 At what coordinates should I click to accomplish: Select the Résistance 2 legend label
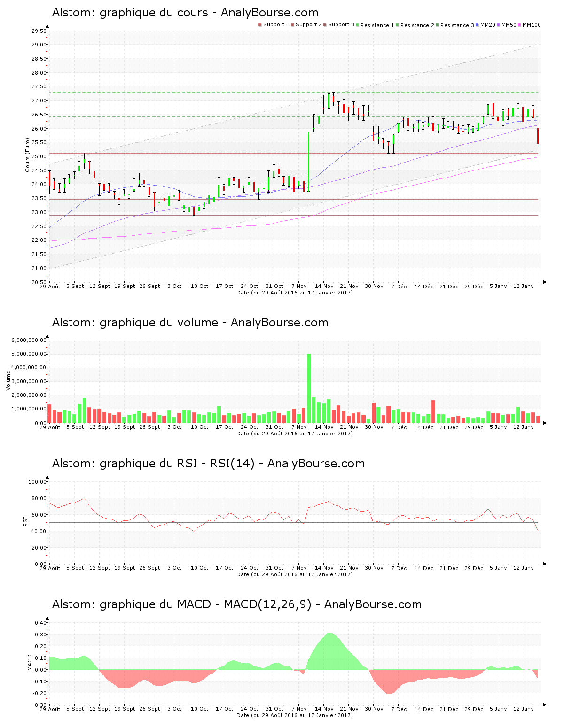click(x=417, y=25)
